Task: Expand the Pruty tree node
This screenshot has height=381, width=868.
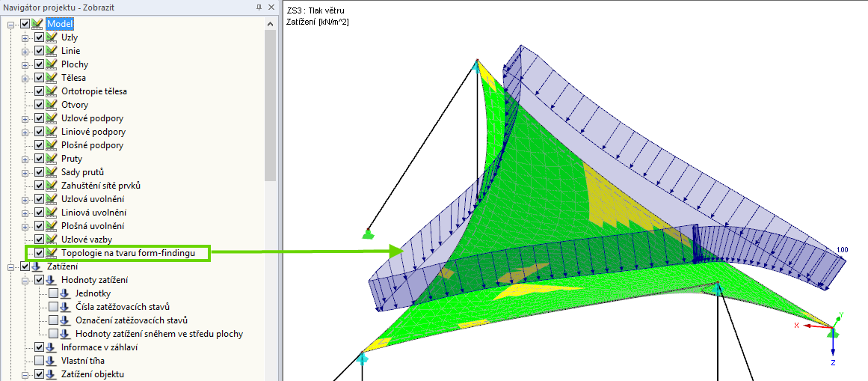Action: (25, 159)
